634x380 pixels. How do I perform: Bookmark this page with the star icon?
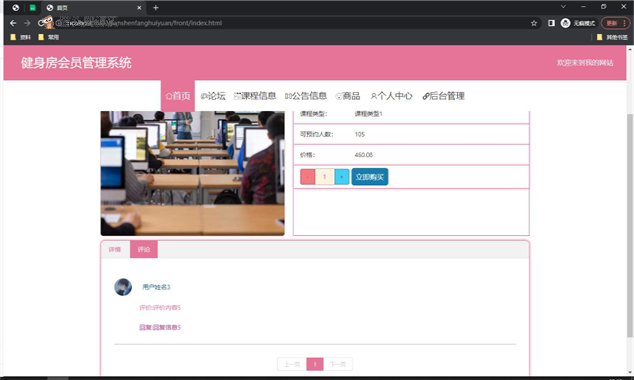click(x=534, y=23)
